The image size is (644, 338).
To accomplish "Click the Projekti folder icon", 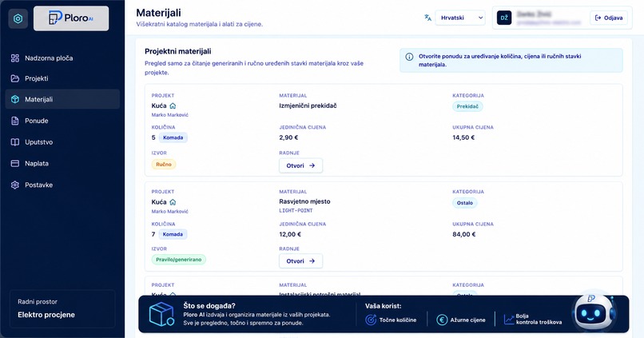I will pyautogui.click(x=15, y=78).
